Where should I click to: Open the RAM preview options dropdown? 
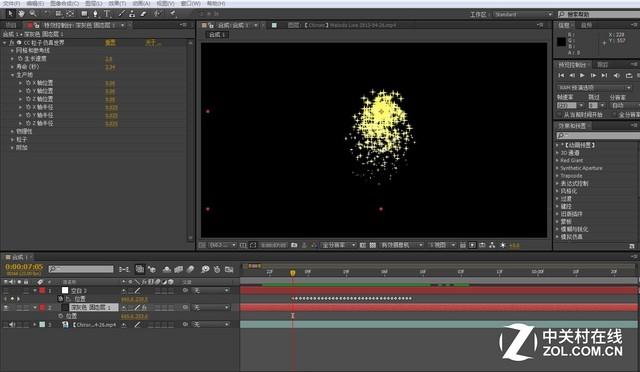[594, 88]
